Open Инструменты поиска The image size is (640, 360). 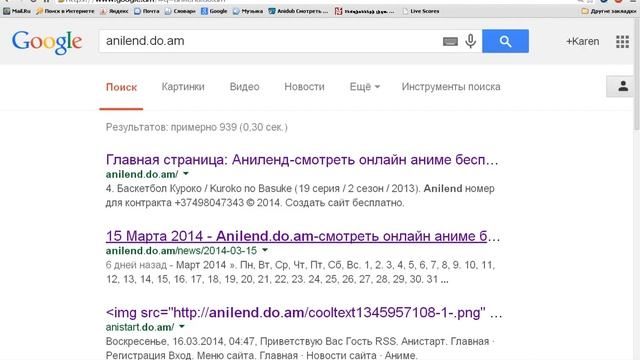point(451,87)
